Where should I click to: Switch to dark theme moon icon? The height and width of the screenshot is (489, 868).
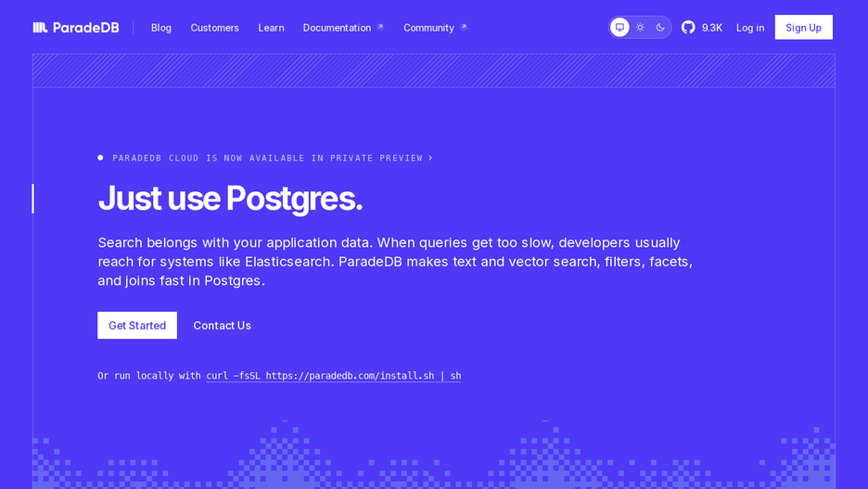[660, 27]
